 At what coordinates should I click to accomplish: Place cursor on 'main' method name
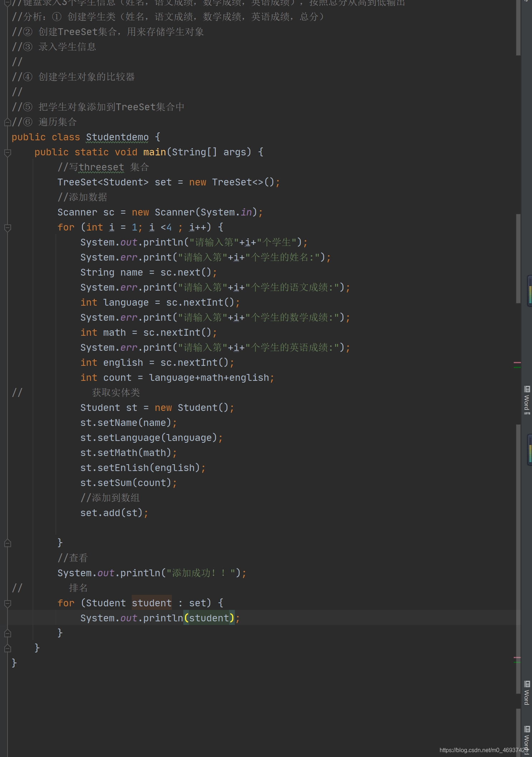coord(155,152)
